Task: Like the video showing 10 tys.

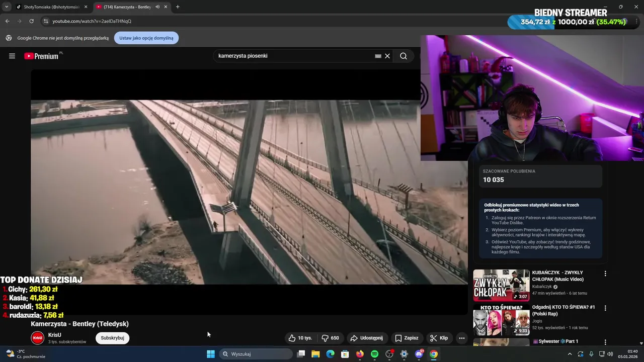Action: click(x=300, y=338)
